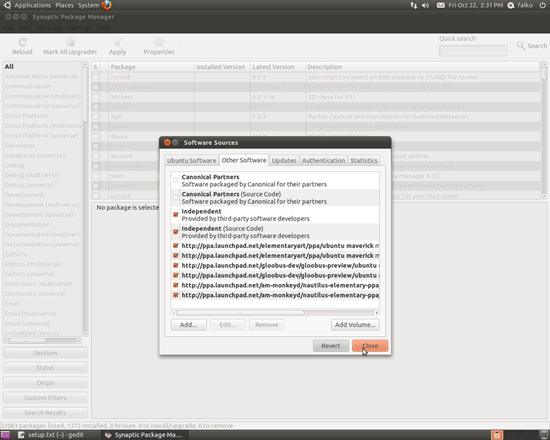The width and height of the screenshot is (550, 440).
Task: Disable the first elementaryart PPA checkbox
Action: (175, 246)
